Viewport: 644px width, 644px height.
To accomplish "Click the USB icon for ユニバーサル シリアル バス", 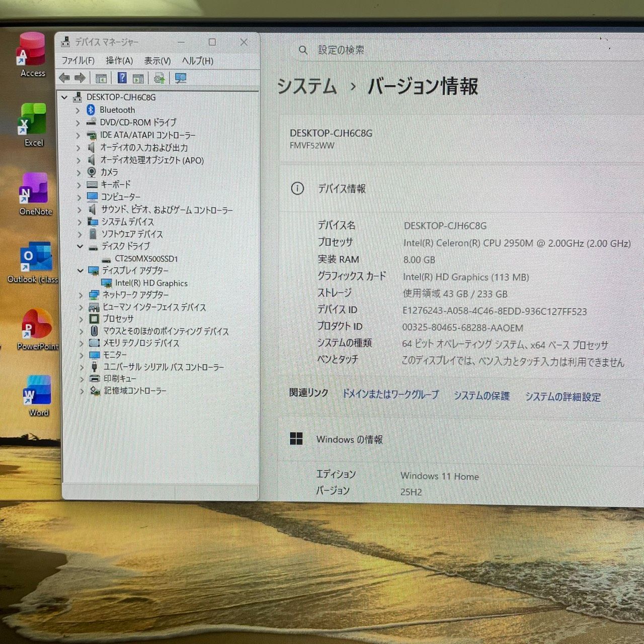I will click(x=94, y=367).
